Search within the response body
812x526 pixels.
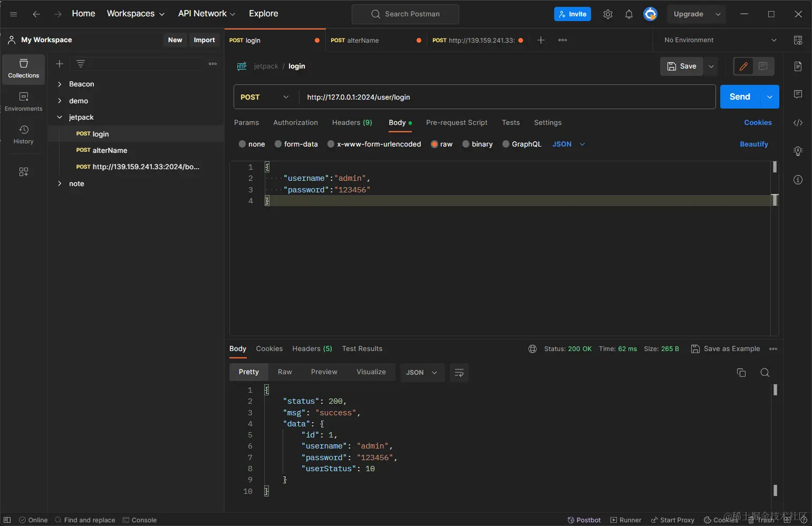765,373
